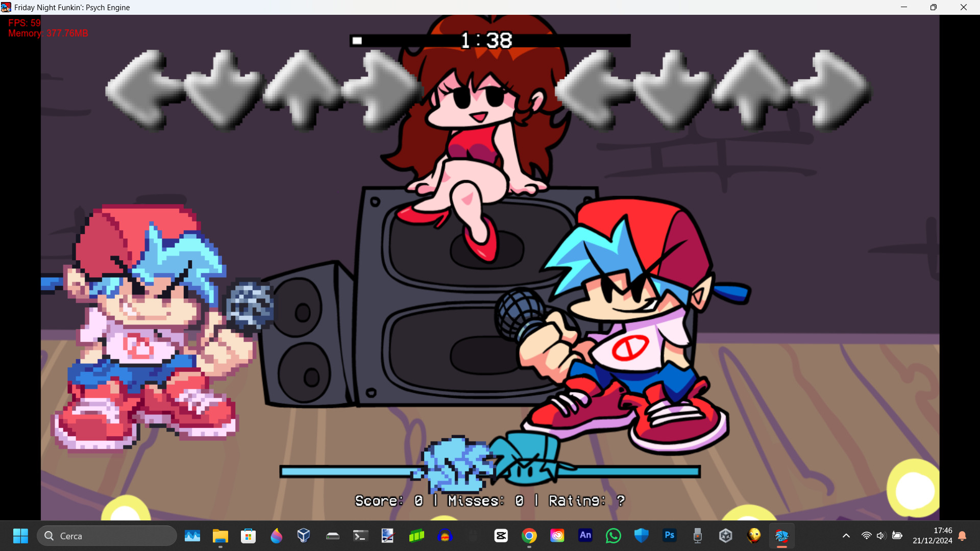Open the volume control

(x=881, y=536)
